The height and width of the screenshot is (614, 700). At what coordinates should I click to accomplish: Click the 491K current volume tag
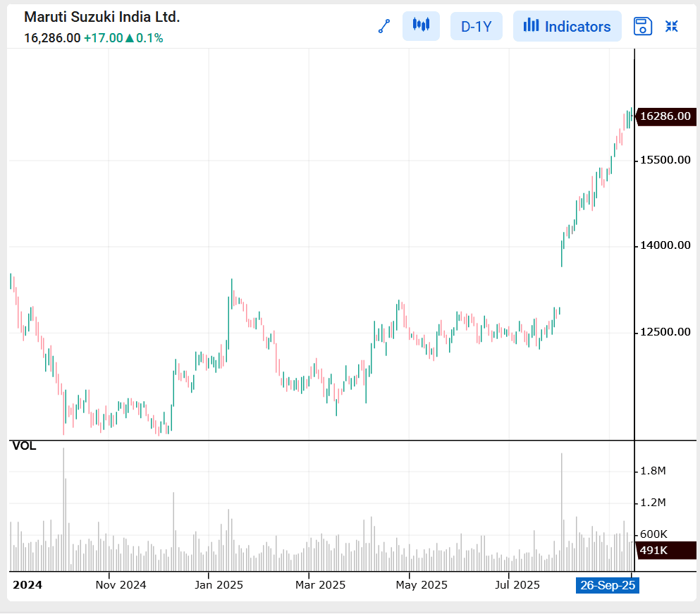(x=665, y=550)
